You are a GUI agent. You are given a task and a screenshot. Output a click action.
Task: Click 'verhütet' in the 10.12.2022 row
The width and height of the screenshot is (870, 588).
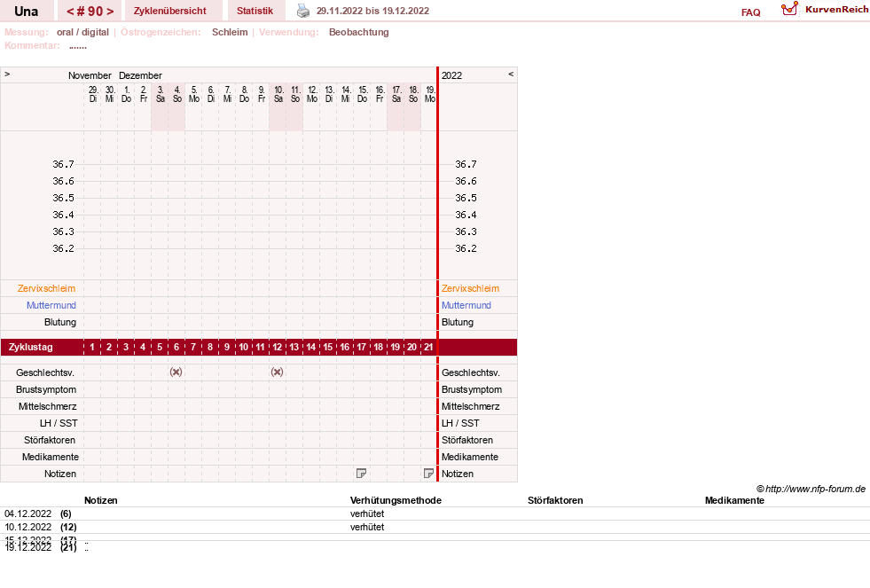coord(367,527)
